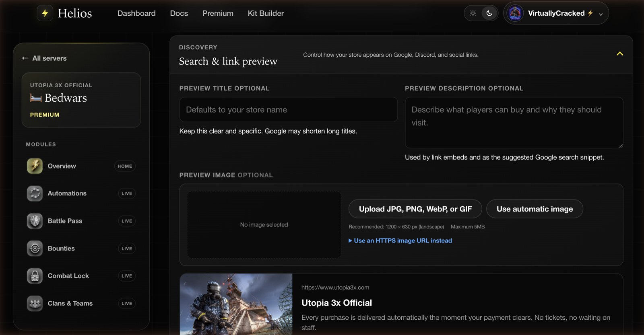This screenshot has height=335, width=644.
Task: Switch to light theme sun icon
Action: (473, 13)
